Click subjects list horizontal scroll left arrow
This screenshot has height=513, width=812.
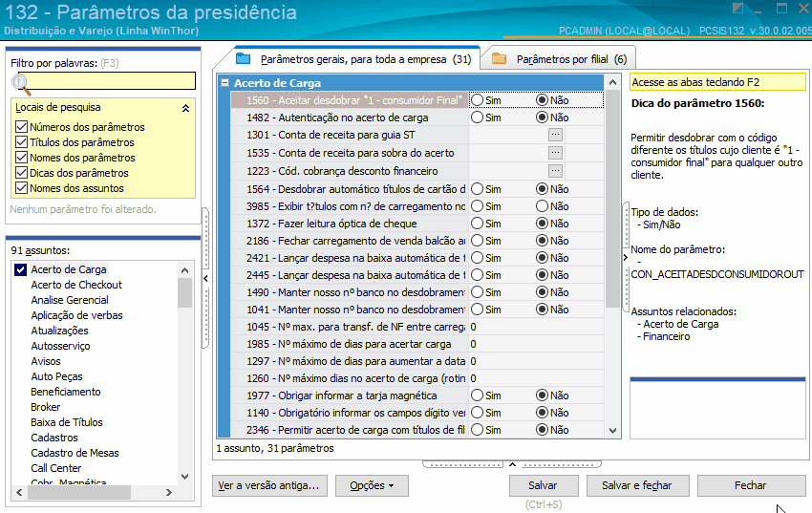pyautogui.click(x=20, y=492)
